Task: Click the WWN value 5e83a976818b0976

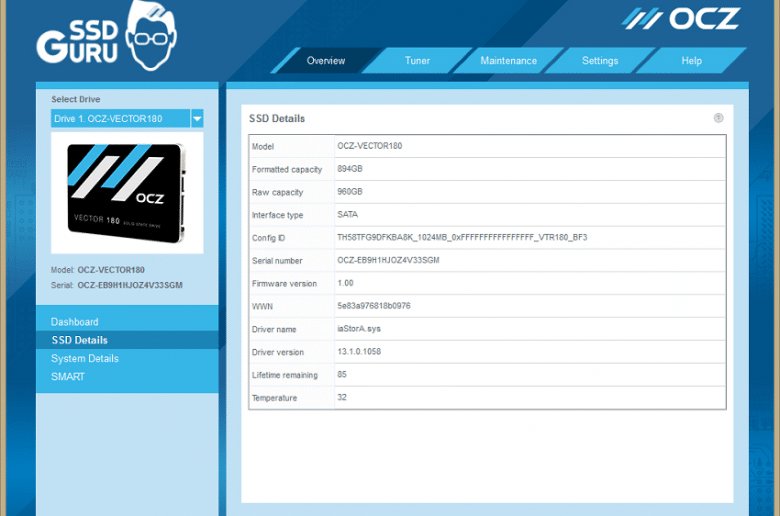Action: tap(374, 306)
